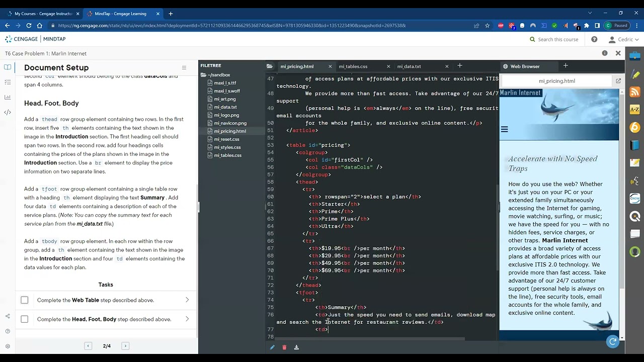The width and height of the screenshot is (644, 362).
Task: Expand the Head, Foot, Body task chevron
Action: tap(187, 319)
